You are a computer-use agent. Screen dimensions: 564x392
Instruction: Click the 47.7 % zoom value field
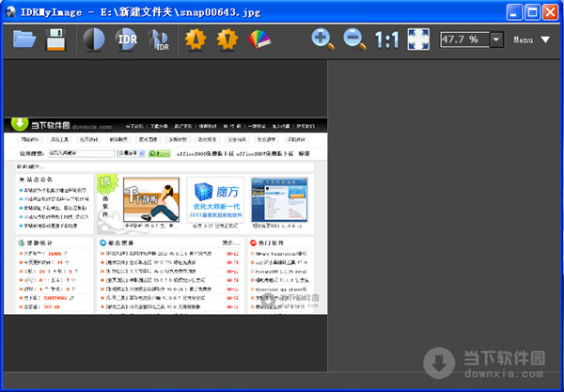click(464, 39)
